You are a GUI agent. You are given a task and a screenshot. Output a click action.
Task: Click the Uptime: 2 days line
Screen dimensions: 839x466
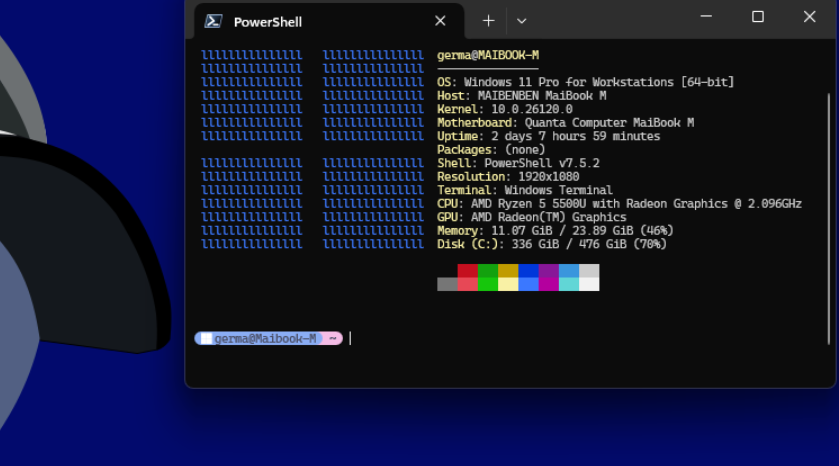pyautogui.click(x=548, y=136)
